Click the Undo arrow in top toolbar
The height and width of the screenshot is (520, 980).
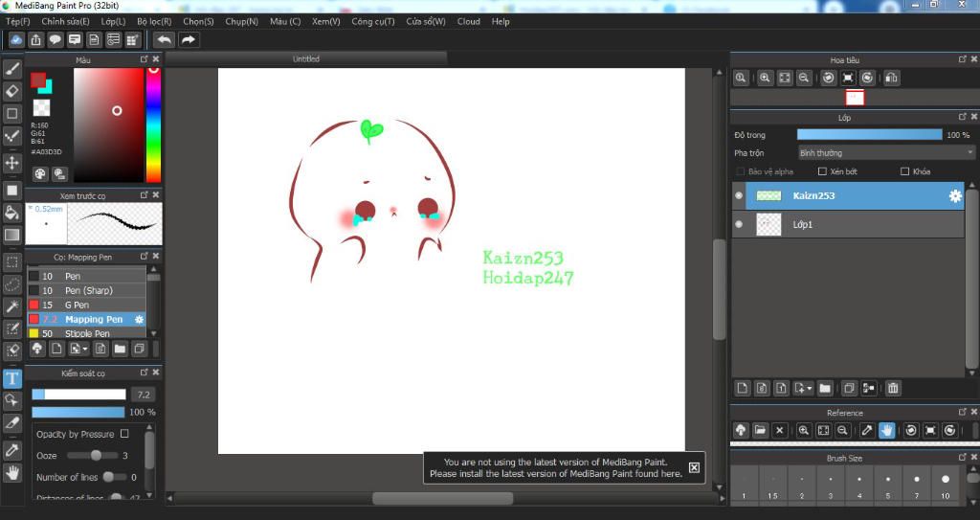164,39
